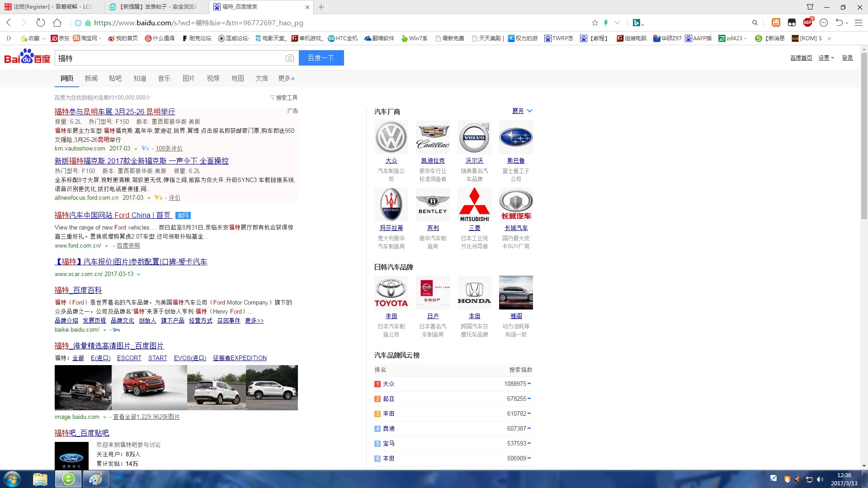
Task: Select the 地图 search category
Action: point(237,78)
